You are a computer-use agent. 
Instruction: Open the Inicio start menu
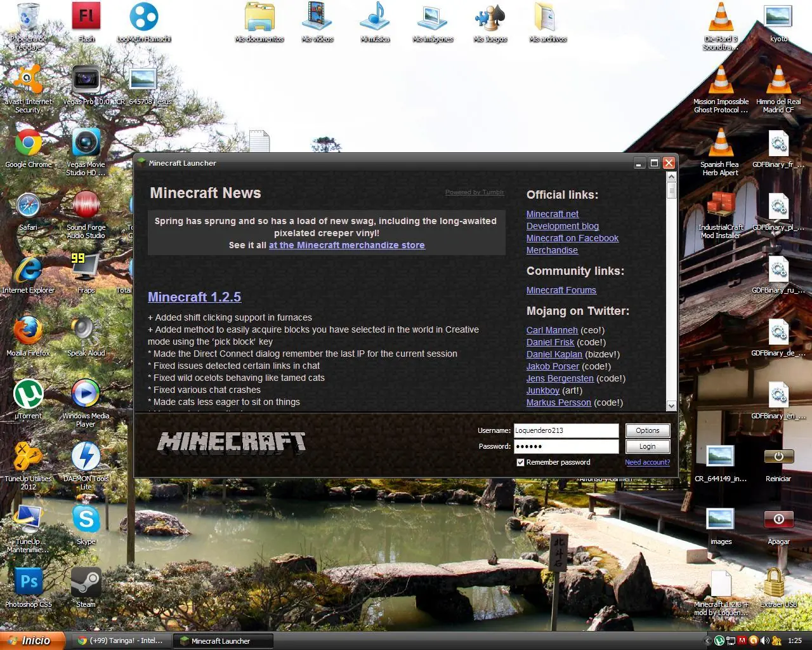pos(33,640)
